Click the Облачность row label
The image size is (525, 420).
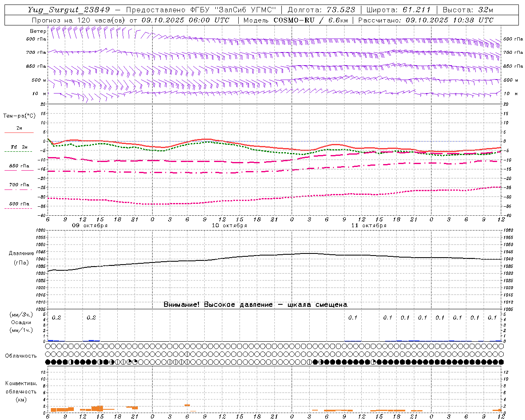coord(21,356)
